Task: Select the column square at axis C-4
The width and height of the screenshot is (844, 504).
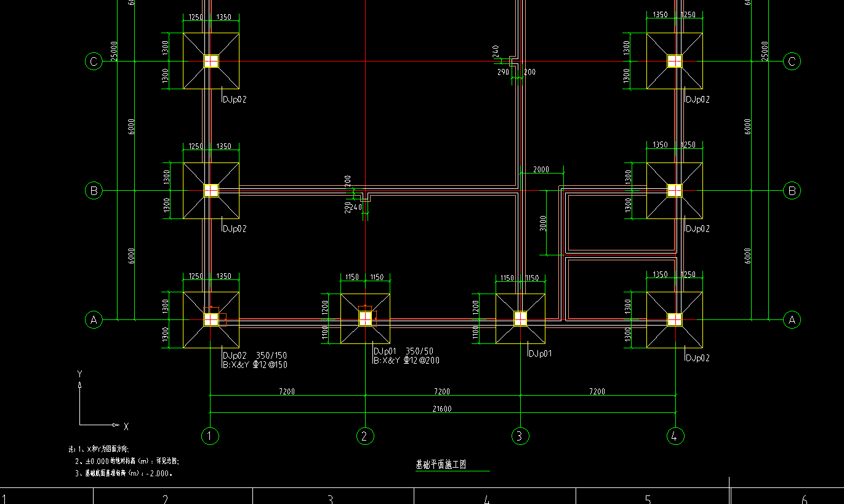Action: [675, 61]
